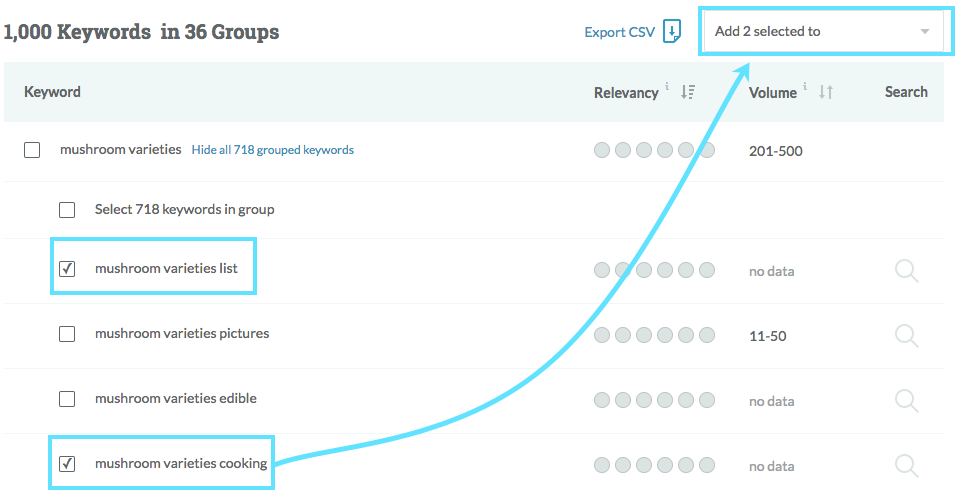Collapse group via Hide all 718 grouped keywords
Viewport: 956px width, 492px height.
point(272,150)
